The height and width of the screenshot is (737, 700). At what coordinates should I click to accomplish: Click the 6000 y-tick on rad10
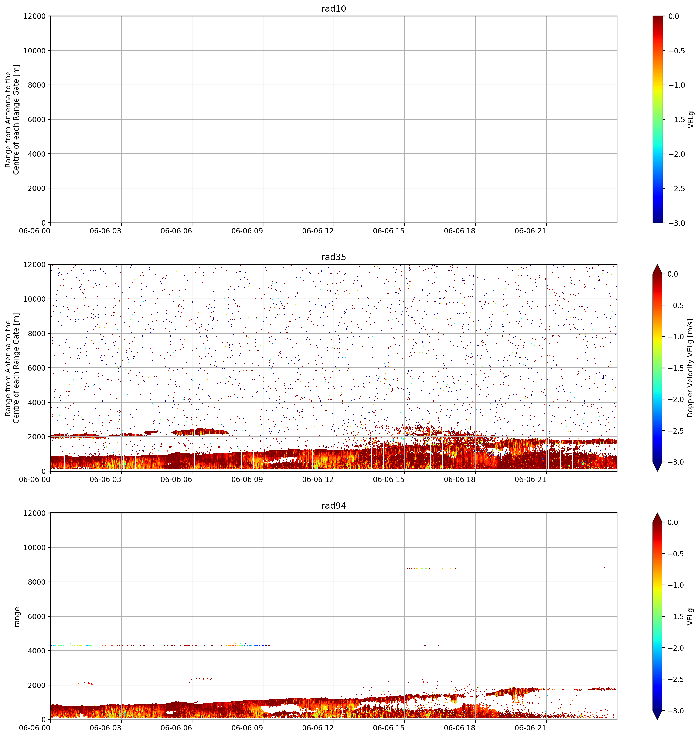[x=37, y=119]
